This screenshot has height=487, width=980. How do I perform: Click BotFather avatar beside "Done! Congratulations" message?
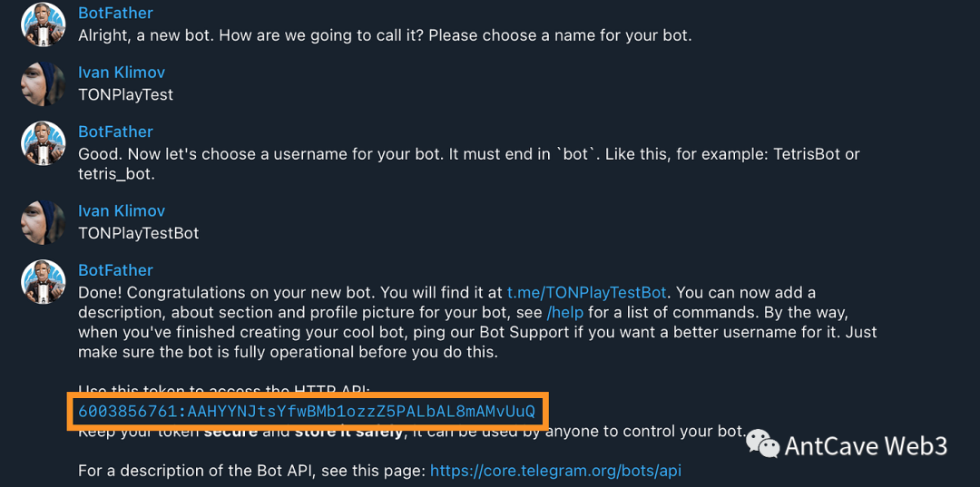pos(44,282)
